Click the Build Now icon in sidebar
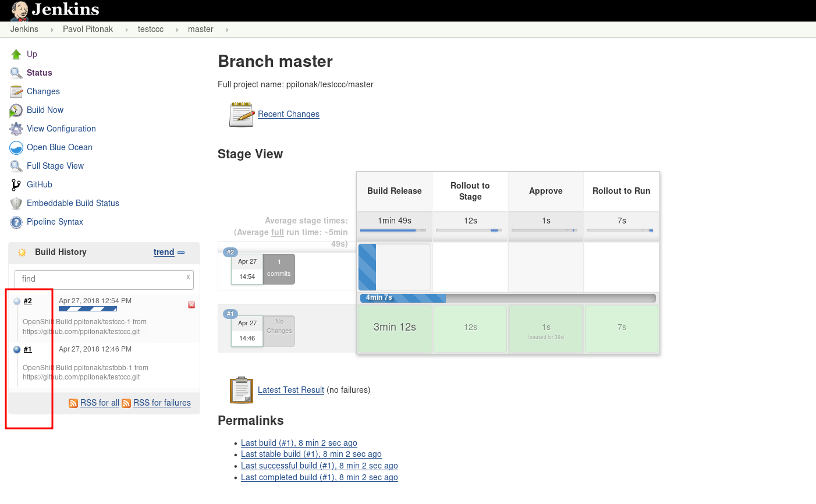This screenshot has height=504, width=816. pyautogui.click(x=16, y=110)
